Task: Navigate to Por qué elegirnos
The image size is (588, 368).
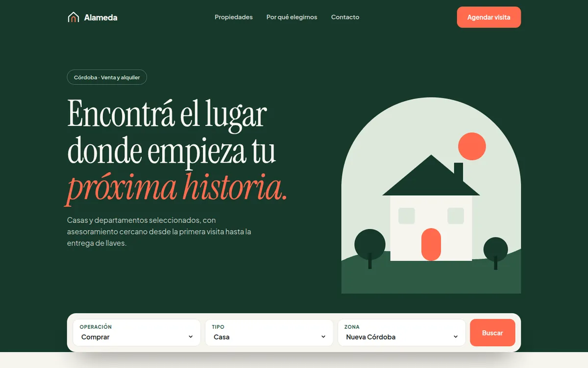Action: tap(292, 17)
